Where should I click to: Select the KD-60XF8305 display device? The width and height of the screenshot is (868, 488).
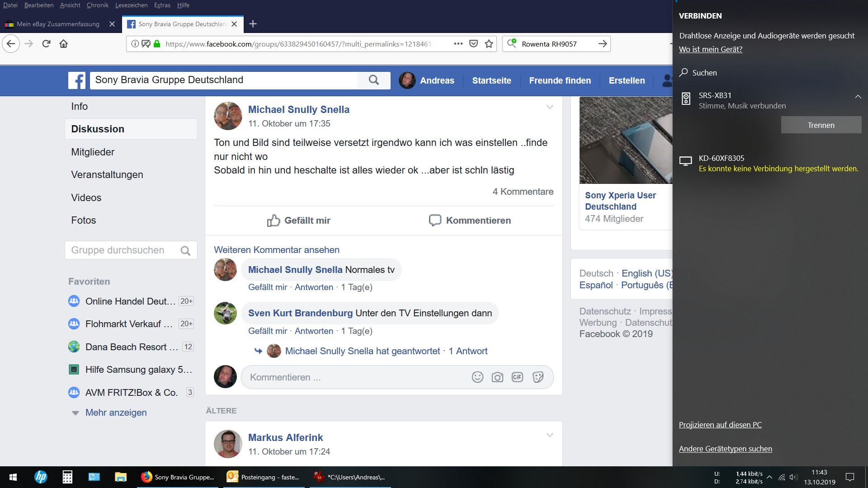pyautogui.click(x=770, y=163)
